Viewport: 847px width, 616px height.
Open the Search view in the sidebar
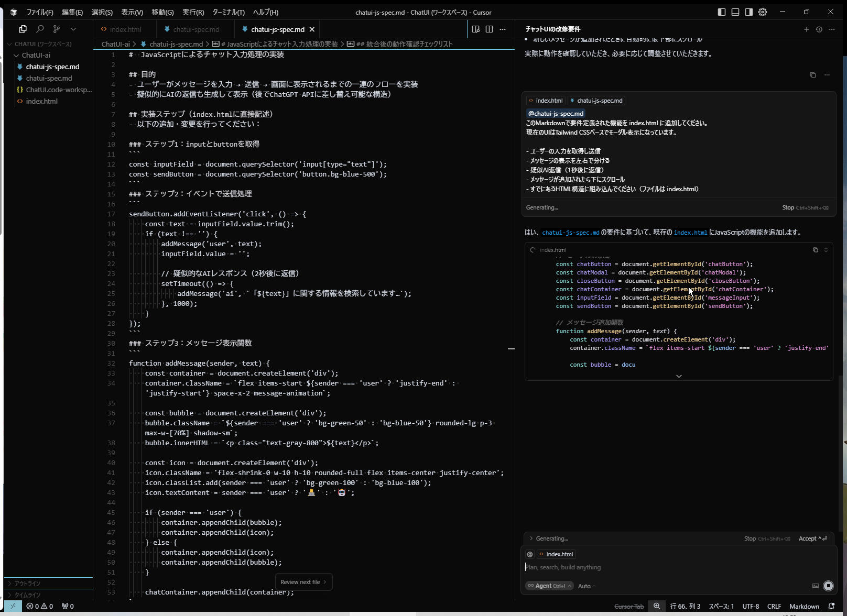point(40,29)
